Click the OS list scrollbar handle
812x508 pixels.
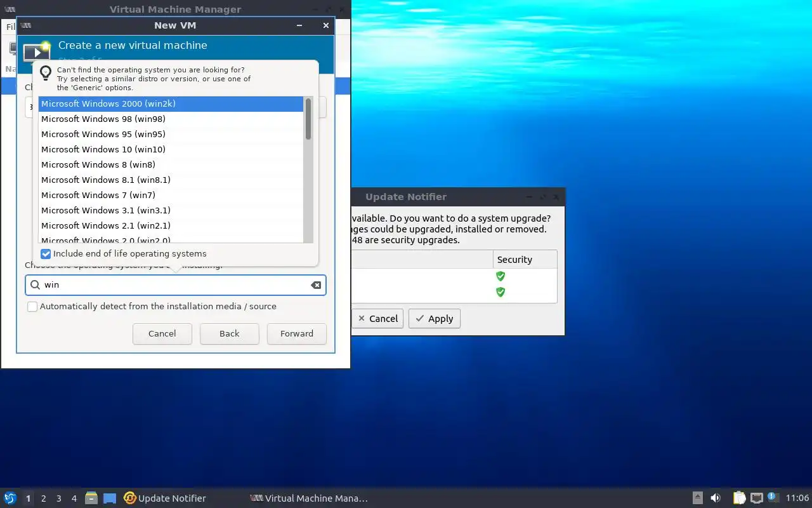308,119
